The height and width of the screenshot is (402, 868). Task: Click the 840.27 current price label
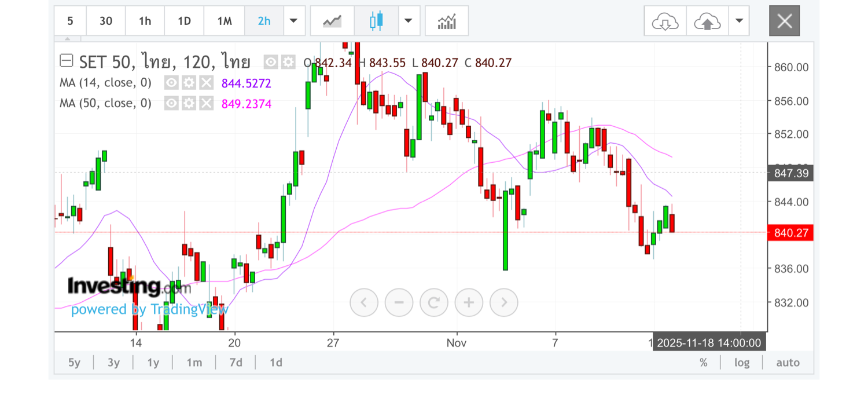click(x=790, y=233)
